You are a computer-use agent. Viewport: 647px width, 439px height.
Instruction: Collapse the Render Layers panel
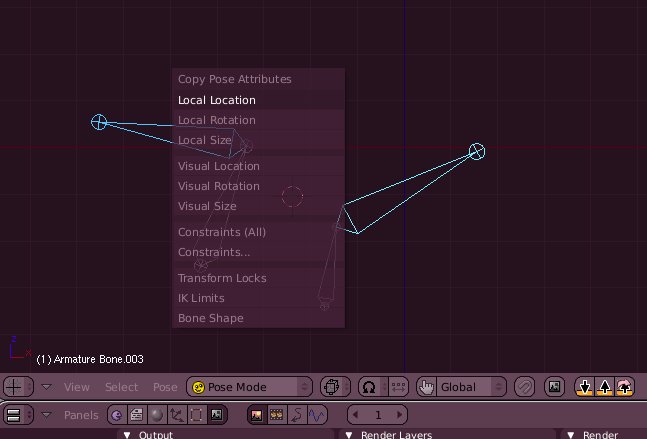(349, 435)
